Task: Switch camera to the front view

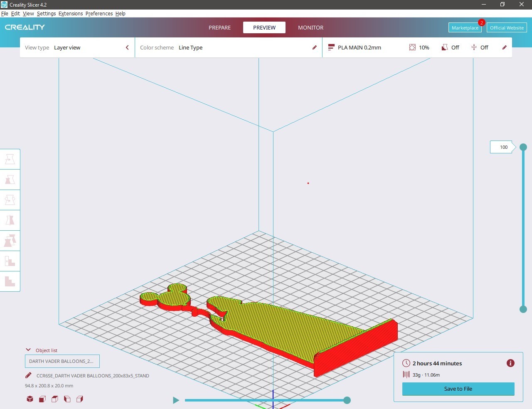Action: [42, 399]
